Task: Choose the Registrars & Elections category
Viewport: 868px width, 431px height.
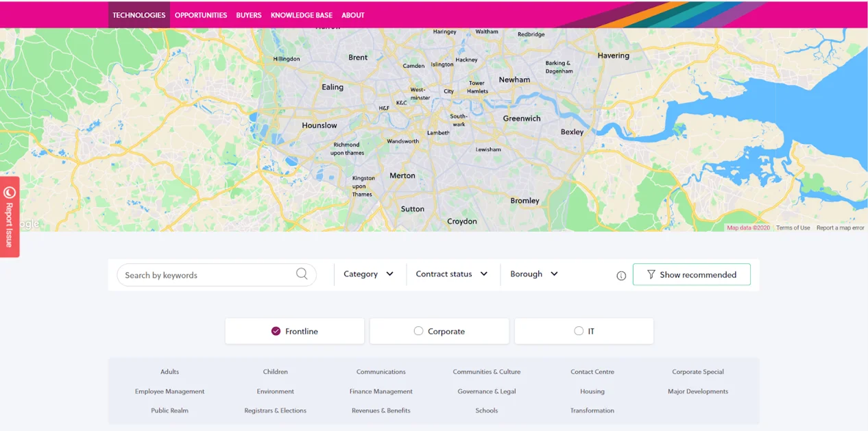Action: (276, 410)
